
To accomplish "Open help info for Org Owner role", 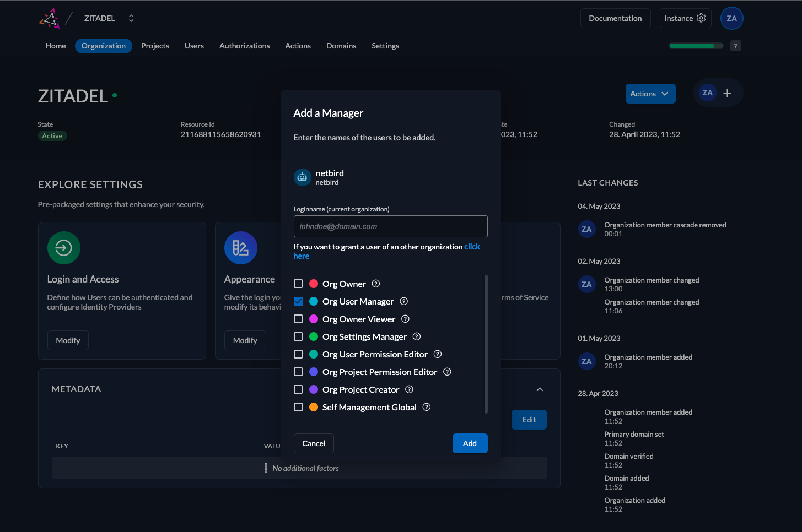I will [x=376, y=284].
